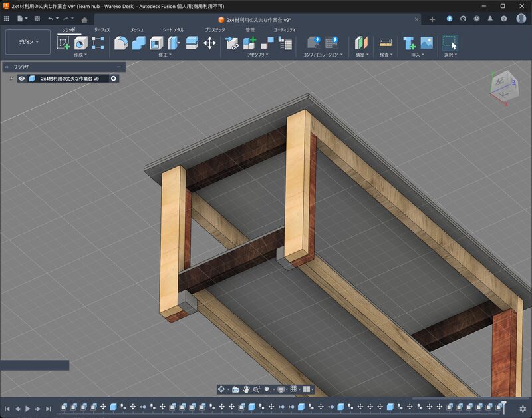
Task: Click the Insert image icon
Action: [x=426, y=43]
